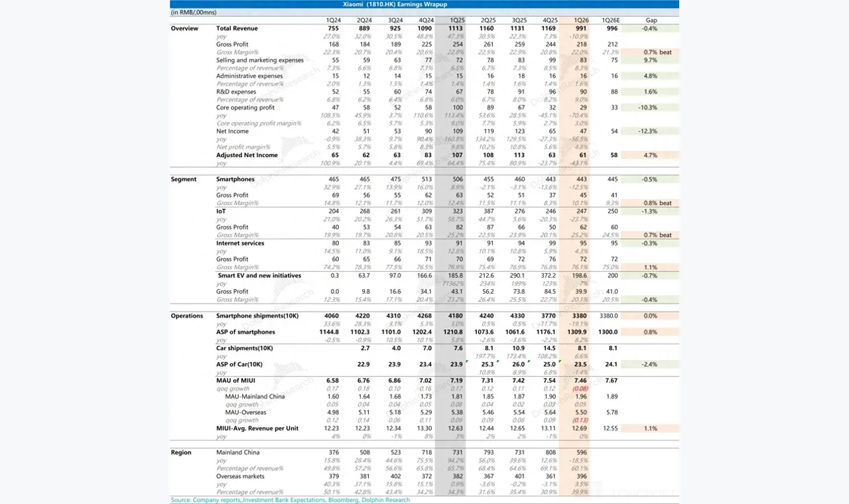Select 'Selling and marketing expenses' row label
849x504 pixels.
pos(260,60)
